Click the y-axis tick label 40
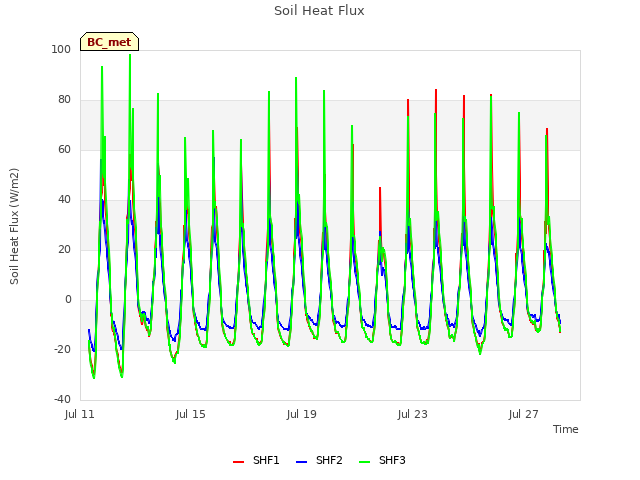640x480 pixels. [x=64, y=200]
